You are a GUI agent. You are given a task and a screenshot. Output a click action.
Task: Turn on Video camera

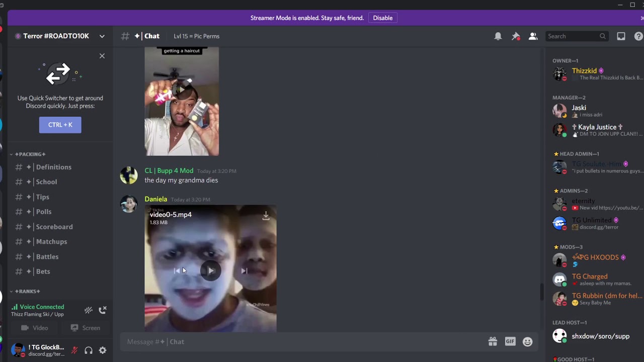pyautogui.click(x=35, y=328)
